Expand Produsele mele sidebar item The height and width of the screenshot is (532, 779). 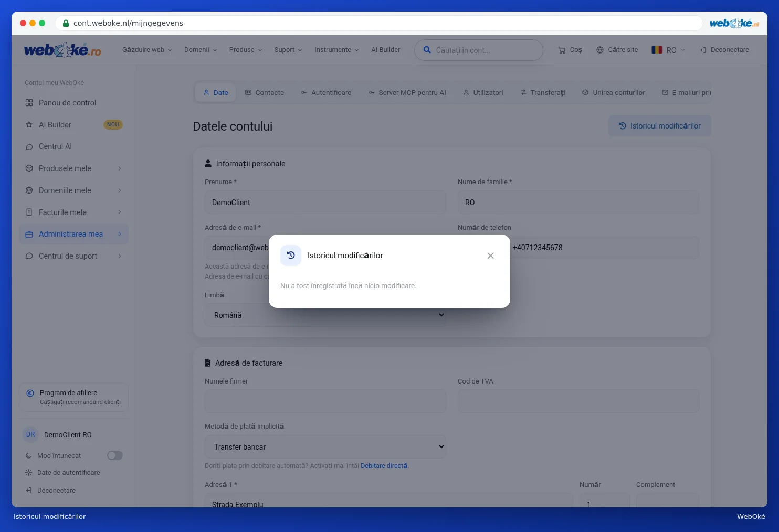click(74, 168)
